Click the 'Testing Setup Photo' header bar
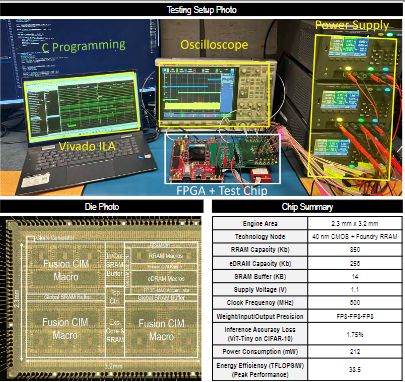Screen dimensions: 405x382 [202, 10]
